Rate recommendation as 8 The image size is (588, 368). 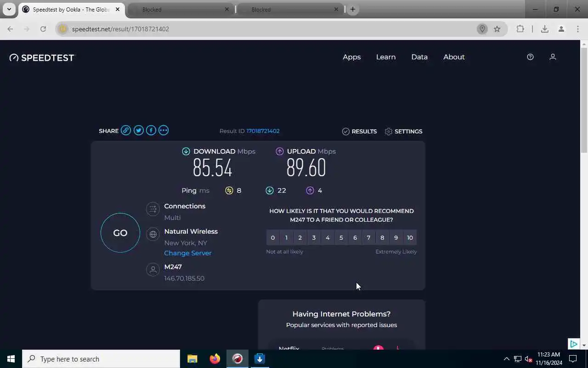(x=382, y=238)
